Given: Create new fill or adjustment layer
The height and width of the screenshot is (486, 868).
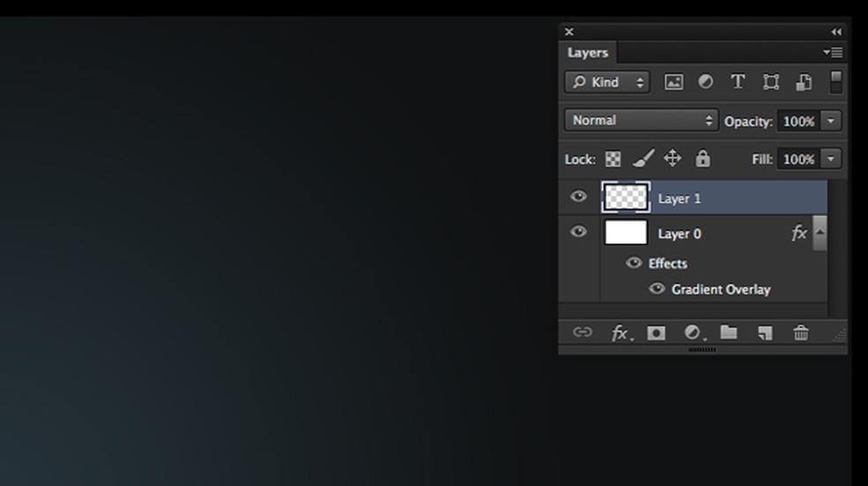Looking at the screenshot, I should (693, 333).
